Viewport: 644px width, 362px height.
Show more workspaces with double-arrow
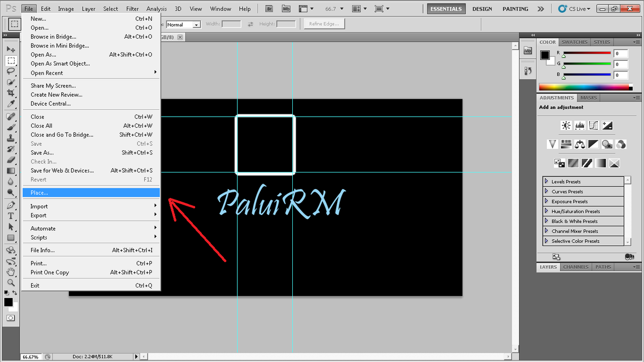click(x=541, y=9)
